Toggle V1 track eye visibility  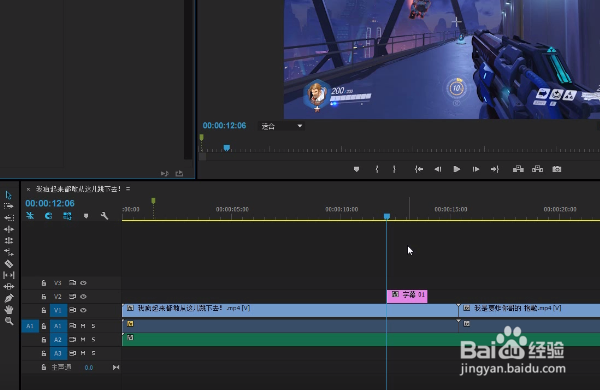pyautogui.click(x=83, y=310)
